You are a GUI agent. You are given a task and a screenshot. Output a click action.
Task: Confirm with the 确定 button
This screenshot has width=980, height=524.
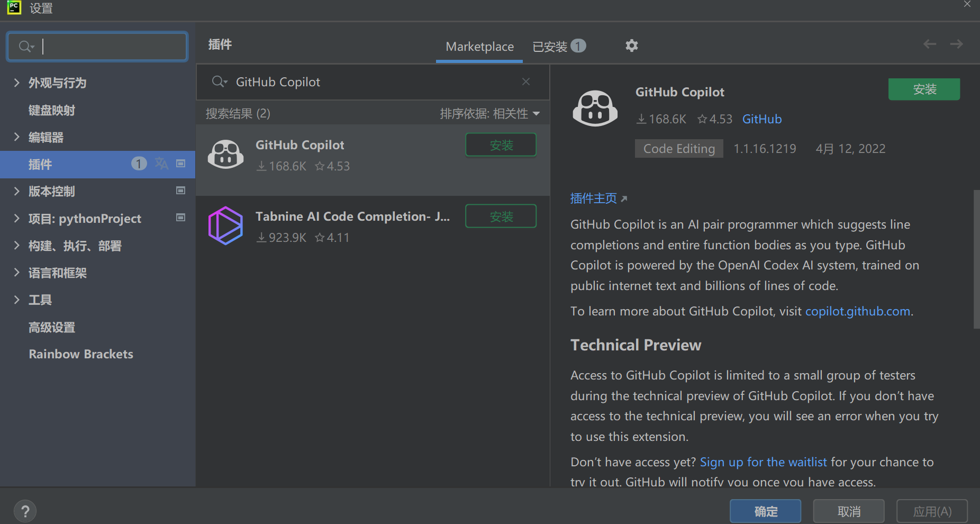pos(765,511)
